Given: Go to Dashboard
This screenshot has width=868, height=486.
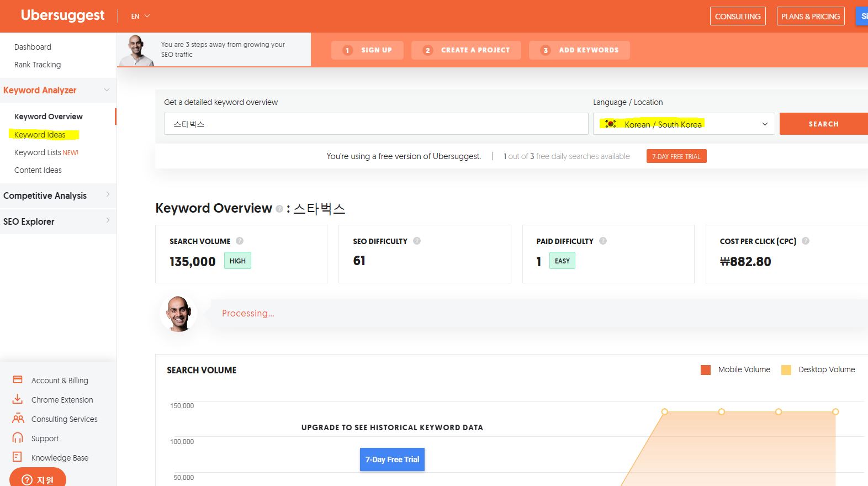Looking at the screenshot, I should click(x=33, y=47).
